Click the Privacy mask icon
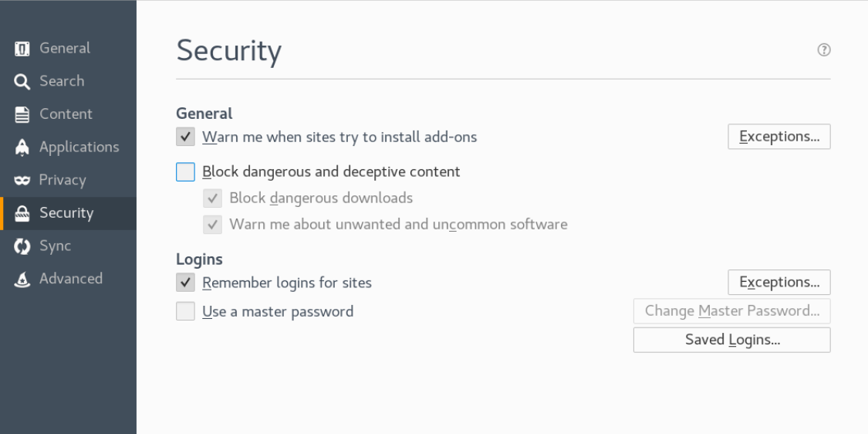The image size is (868, 434). click(x=22, y=181)
